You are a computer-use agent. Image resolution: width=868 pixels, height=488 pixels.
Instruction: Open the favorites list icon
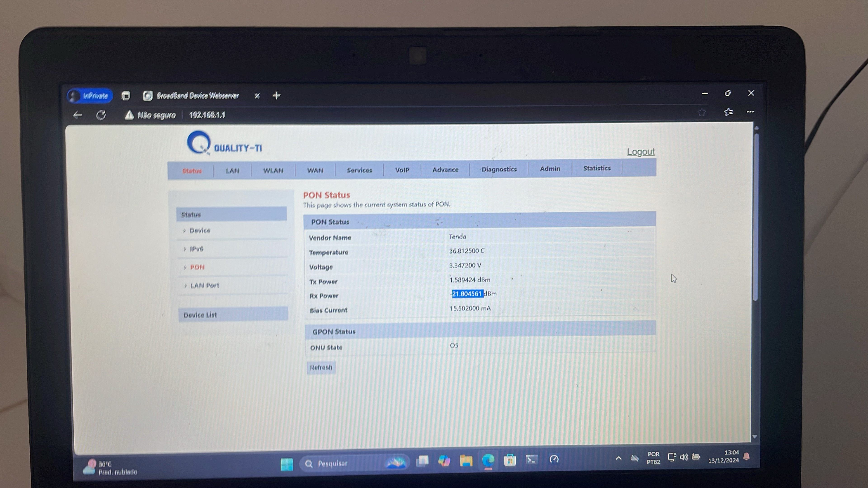pos(728,112)
